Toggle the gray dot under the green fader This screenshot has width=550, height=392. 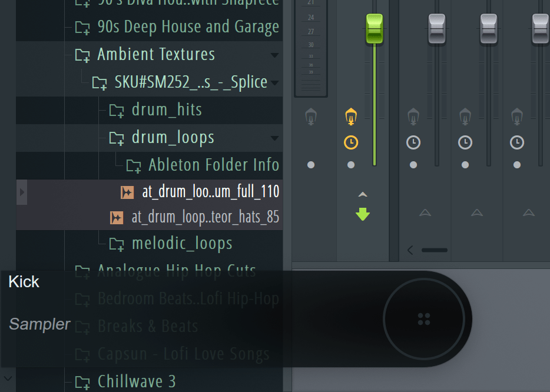click(x=351, y=165)
